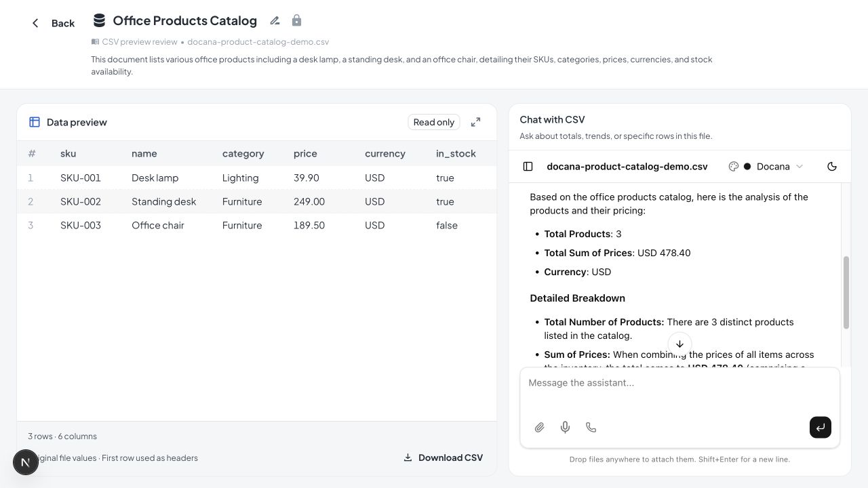868x488 pixels.
Task: Click the currency column header
Action: pyautogui.click(x=384, y=153)
